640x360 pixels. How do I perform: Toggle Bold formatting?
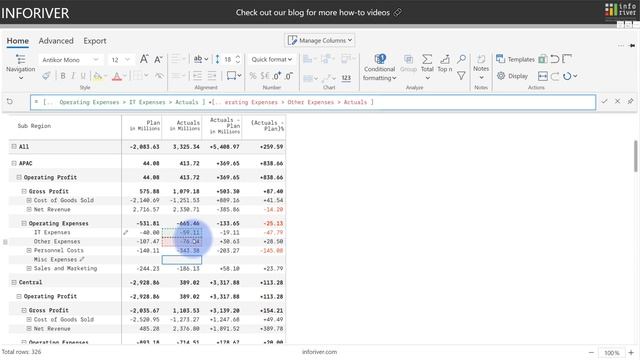pos(63,76)
